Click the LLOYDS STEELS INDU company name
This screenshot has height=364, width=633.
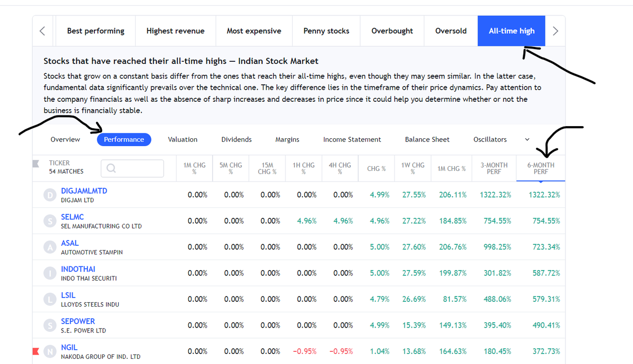coord(90,304)
